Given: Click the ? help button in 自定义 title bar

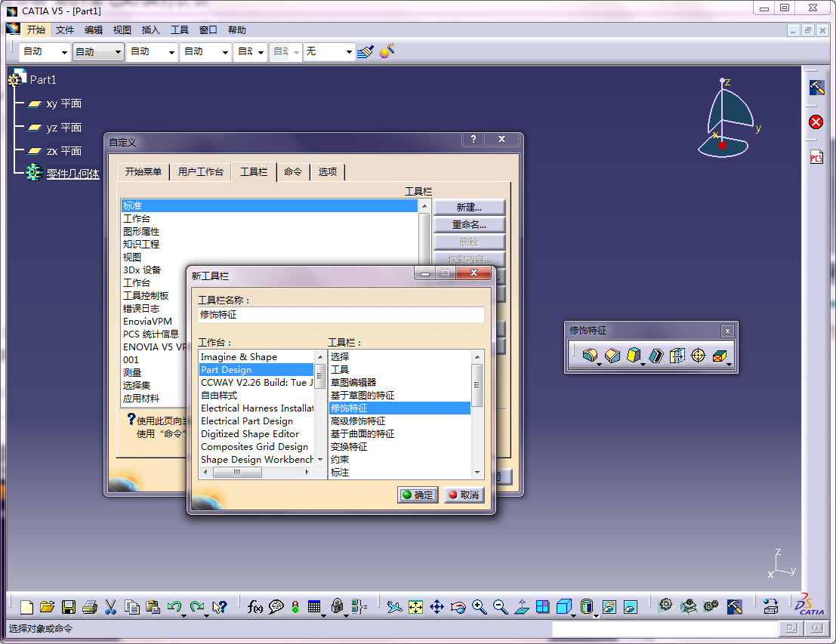Looking at the screenshot, I should [474, 139].
